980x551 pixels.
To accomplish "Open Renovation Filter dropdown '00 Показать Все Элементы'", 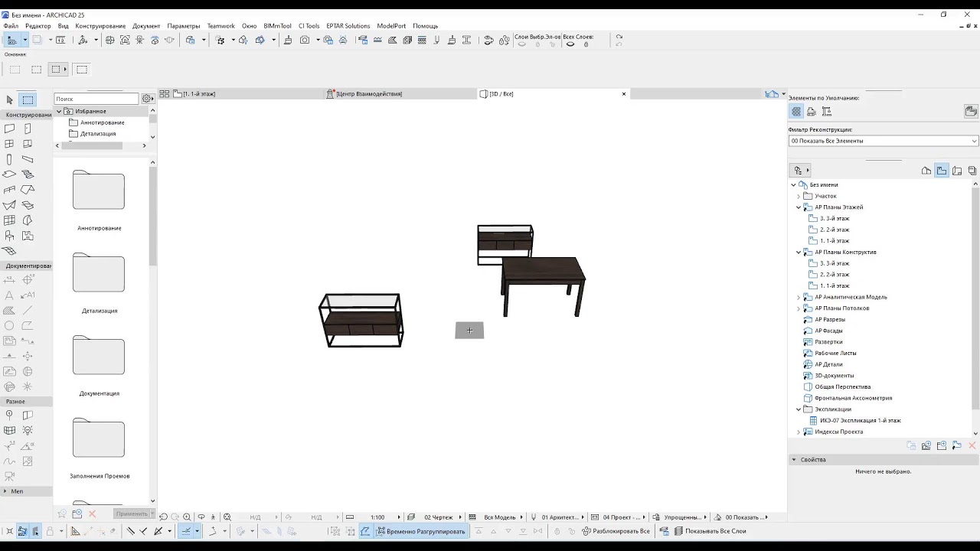I will click(x=884, y=141).
